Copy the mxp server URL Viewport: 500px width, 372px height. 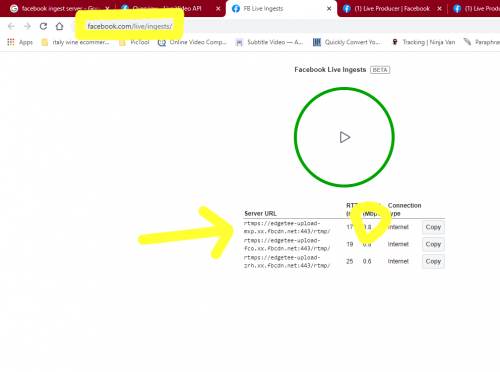coord(433,227)
